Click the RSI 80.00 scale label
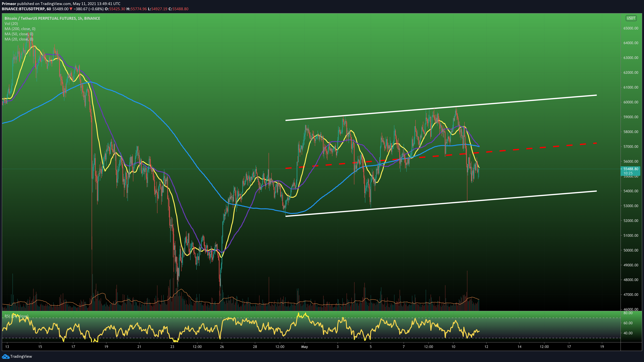Viewport: 644px width, 362px height. pos(628,313)
